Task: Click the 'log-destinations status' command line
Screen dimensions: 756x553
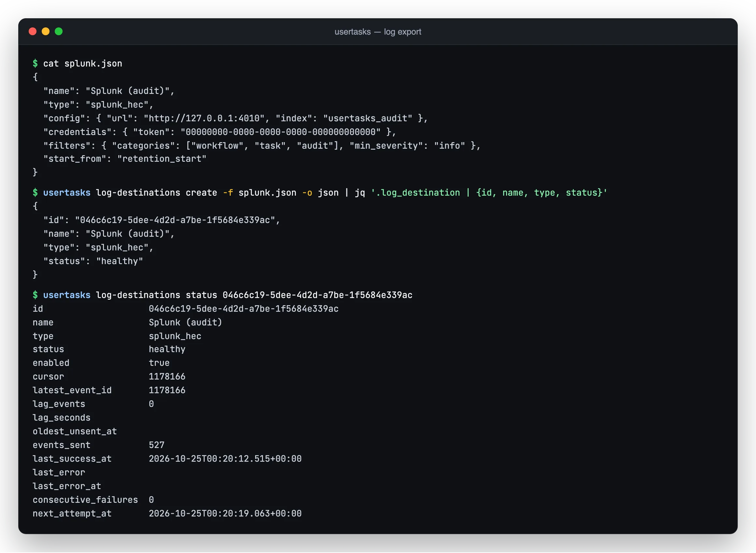Action: pos(223,295)
